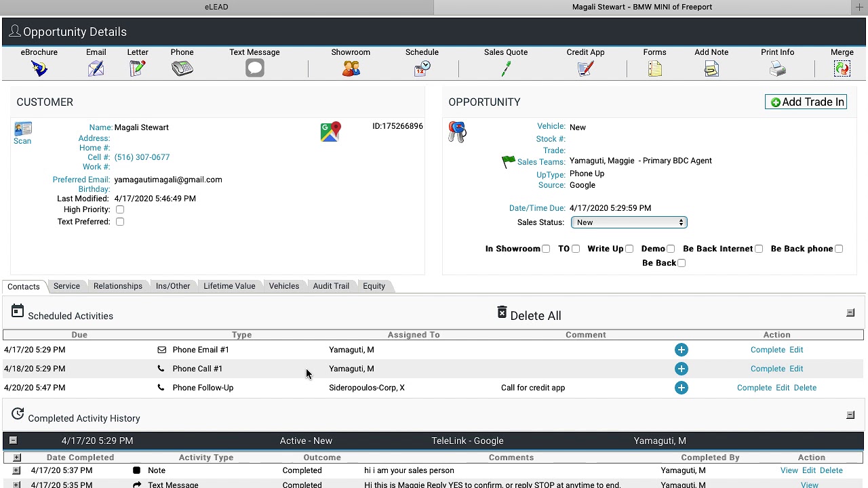
Task: Open the Sales Status dropdown
Action: point(629,222)
